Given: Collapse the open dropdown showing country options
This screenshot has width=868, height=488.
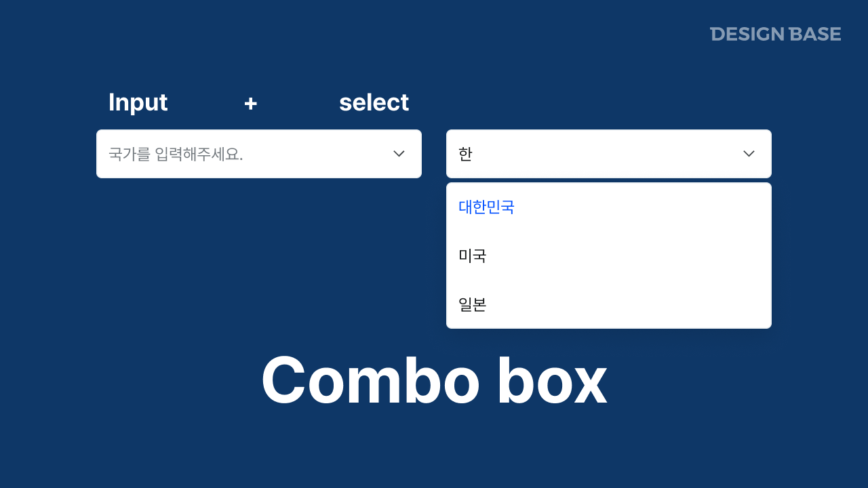Looking at the screenshot, I should click(x=749, y=154).
